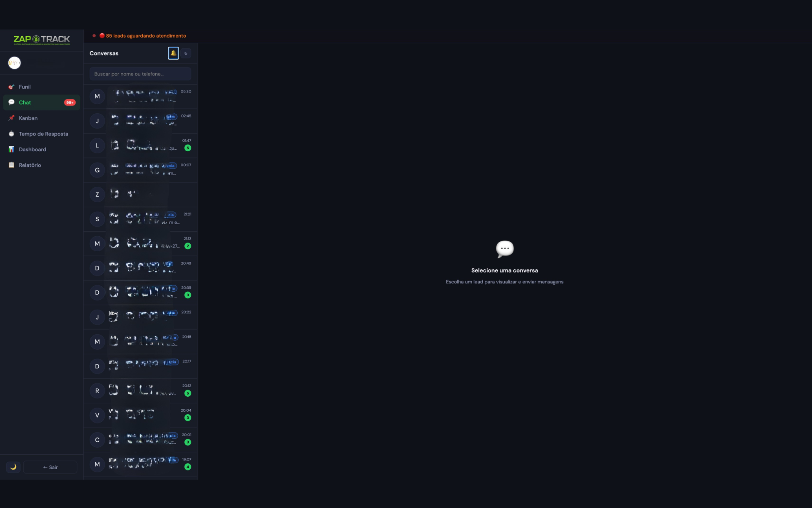Open the R avatar conversation from 20:12

coord(140,391)
